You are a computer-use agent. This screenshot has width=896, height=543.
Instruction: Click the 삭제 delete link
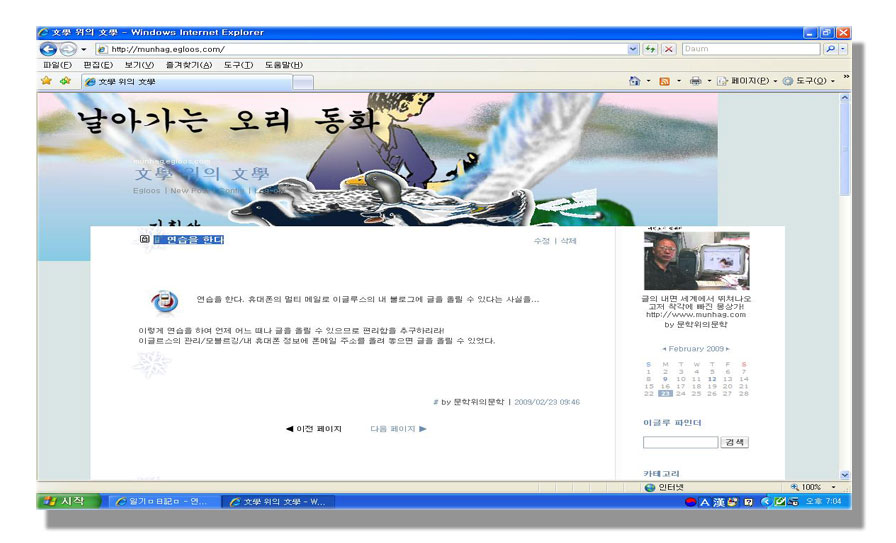(x=569, y=241)
